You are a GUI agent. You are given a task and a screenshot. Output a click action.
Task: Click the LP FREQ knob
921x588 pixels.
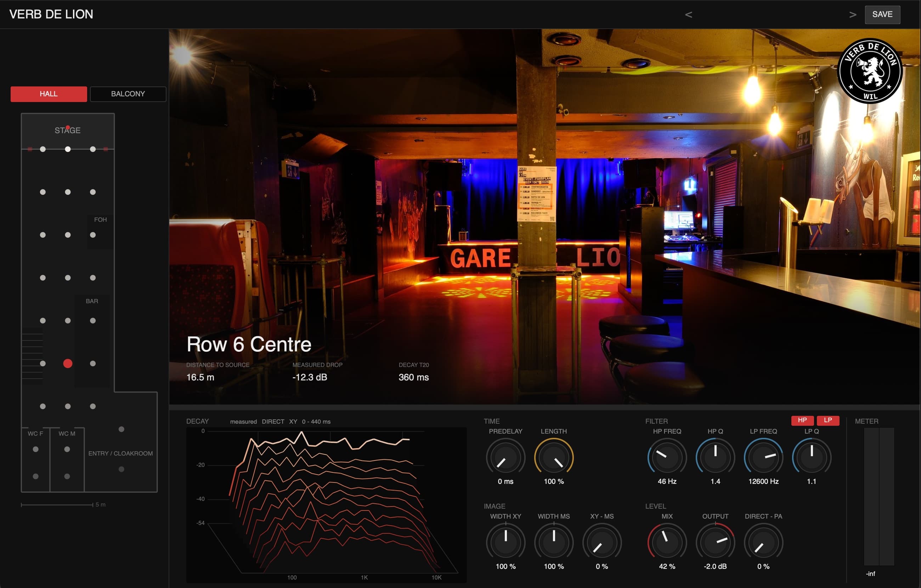coord(763,457)
